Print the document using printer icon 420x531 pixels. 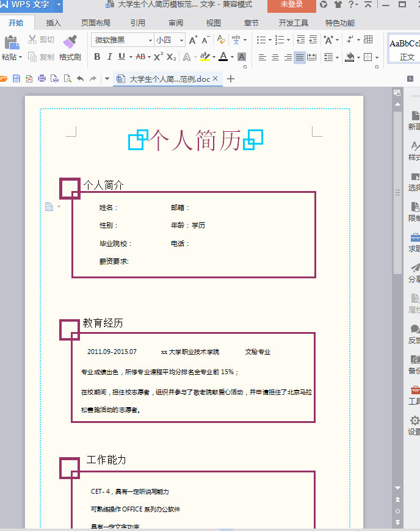[42, 79]
